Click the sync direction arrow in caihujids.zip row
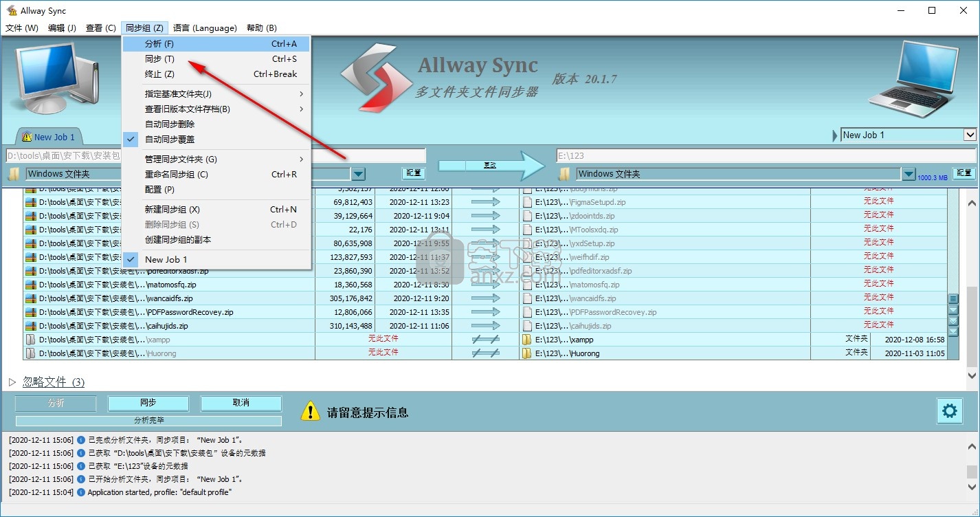The height and width of the screenshot is (517, 980). coord(486,326)
